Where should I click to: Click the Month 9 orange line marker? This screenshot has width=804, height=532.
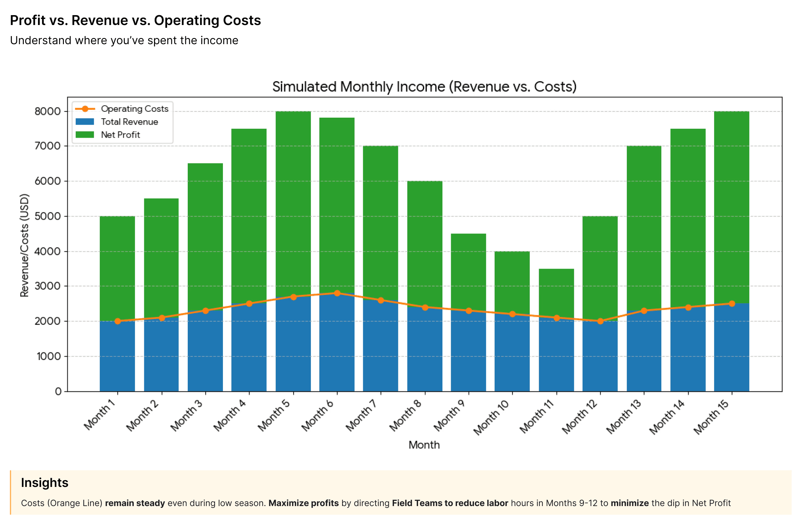click(469, 311)
